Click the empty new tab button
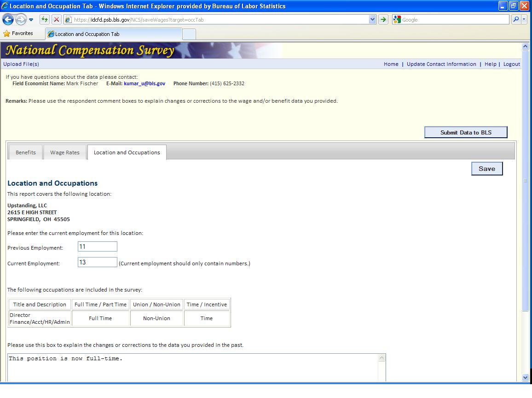This screenshot has width=532, height=398. tap(189, 34)
